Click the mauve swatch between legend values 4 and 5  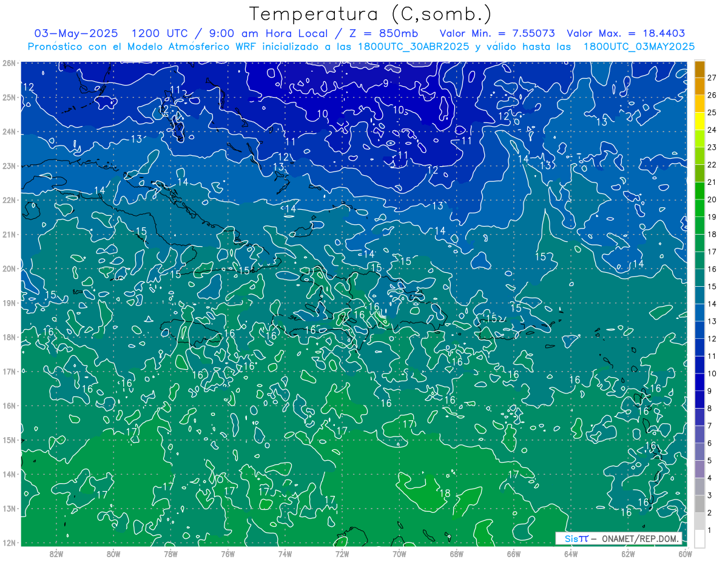coord(699,469)
